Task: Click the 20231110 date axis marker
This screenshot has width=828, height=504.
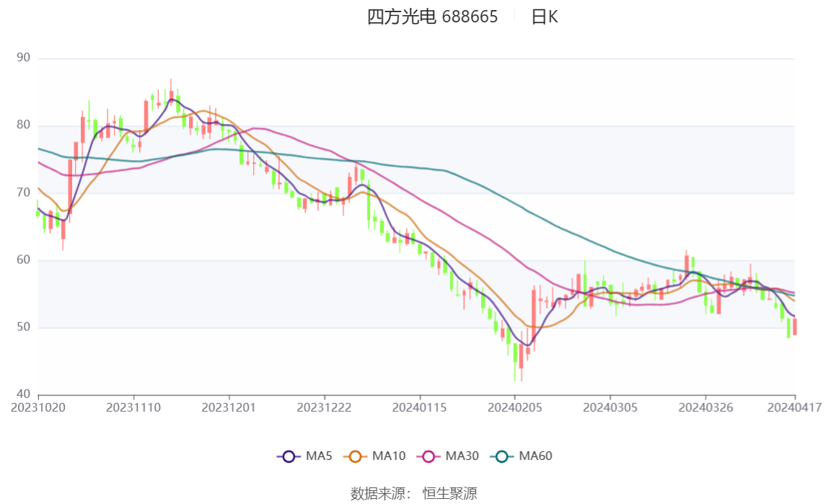Action: point(133,408)
